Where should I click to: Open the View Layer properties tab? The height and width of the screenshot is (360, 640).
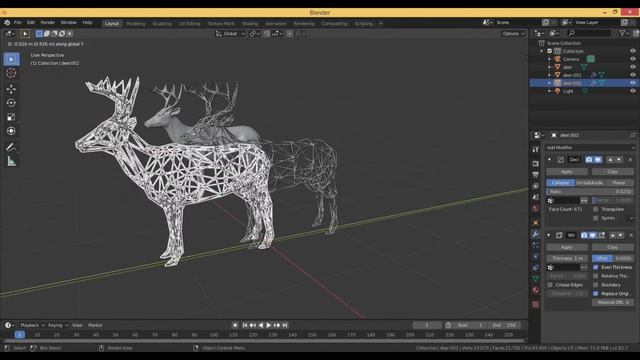coord(536,186)
